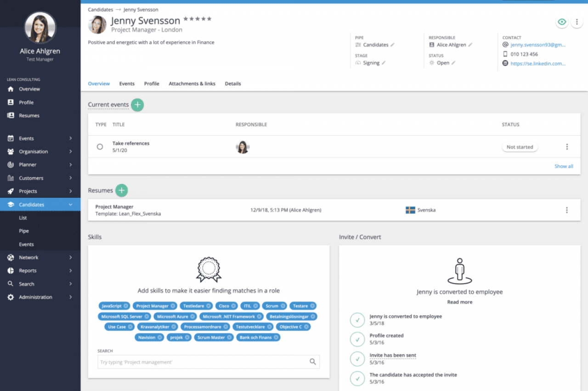Open three-dot menu on Project Manager resume
The image size is (588, 391).
pyautogui.click(x=566, y=210)
